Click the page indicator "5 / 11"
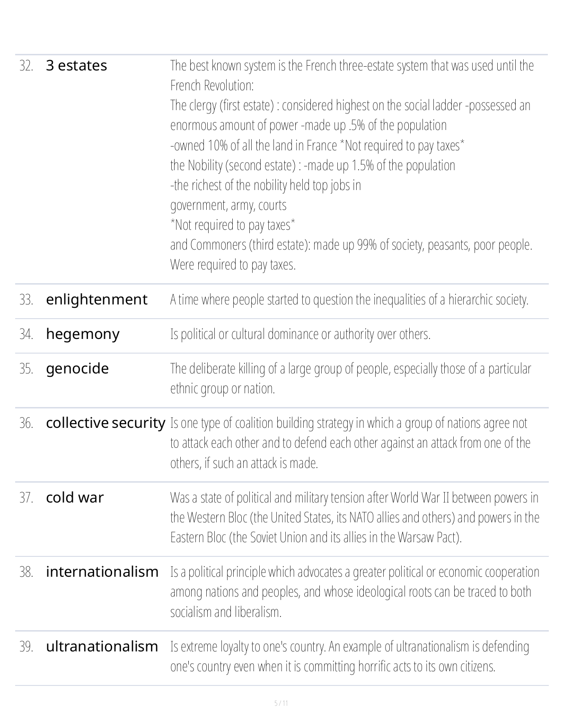This screenshot has width=563, height=728. 281,703
